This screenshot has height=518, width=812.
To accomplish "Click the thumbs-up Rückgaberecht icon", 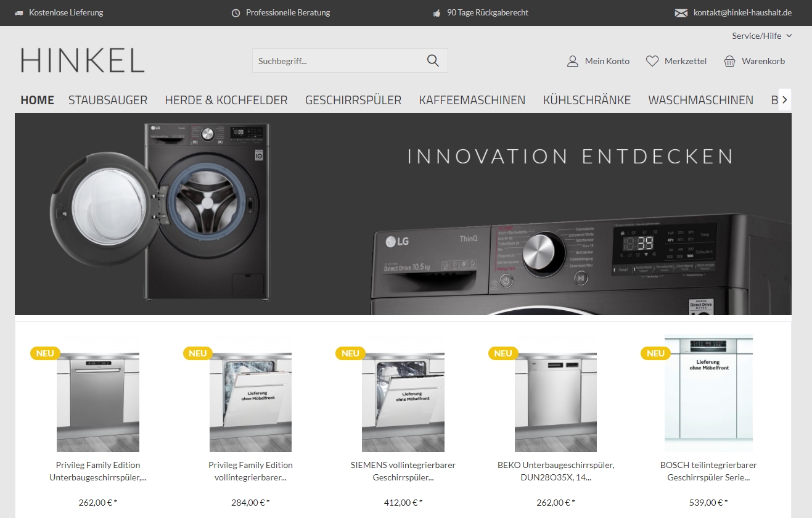I will (x=437, y=13).
